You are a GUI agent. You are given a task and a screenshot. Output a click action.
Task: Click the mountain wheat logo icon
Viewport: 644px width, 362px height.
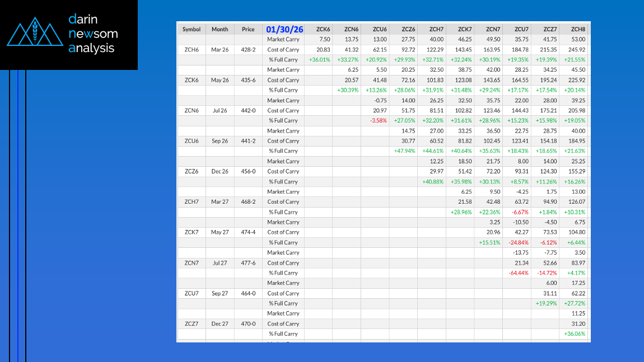pos(35,34)
